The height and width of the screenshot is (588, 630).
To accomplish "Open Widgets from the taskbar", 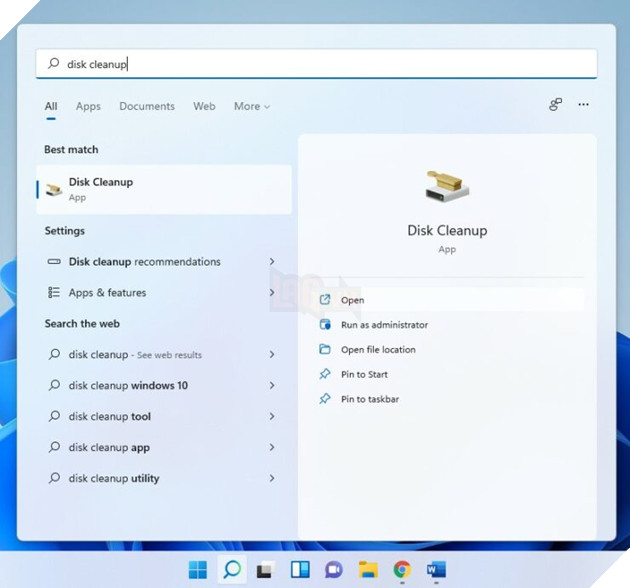I will tap(300, 570).
